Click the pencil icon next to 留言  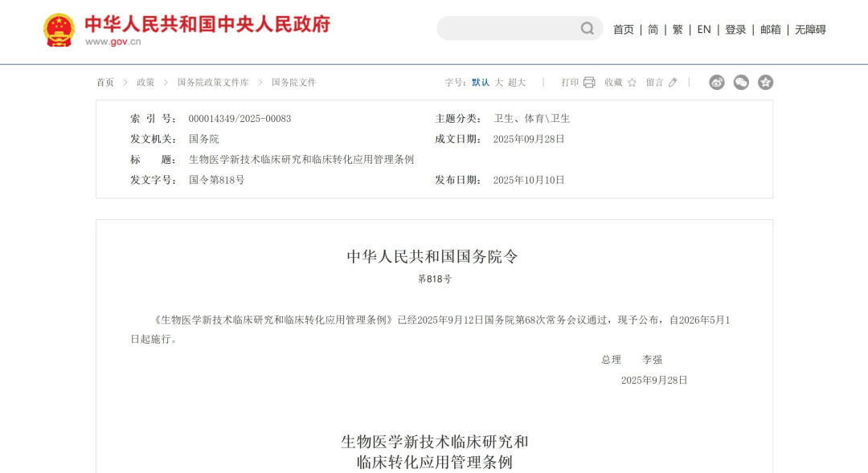pos(674,82)
